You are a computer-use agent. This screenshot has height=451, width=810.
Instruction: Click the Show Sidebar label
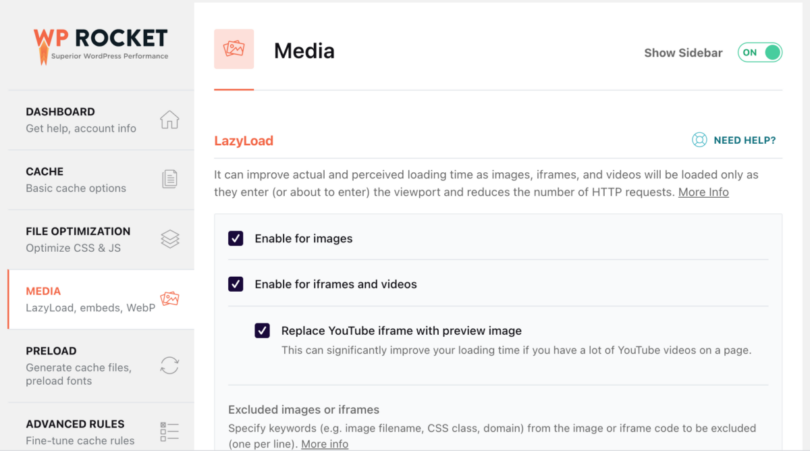coord(683,53)
